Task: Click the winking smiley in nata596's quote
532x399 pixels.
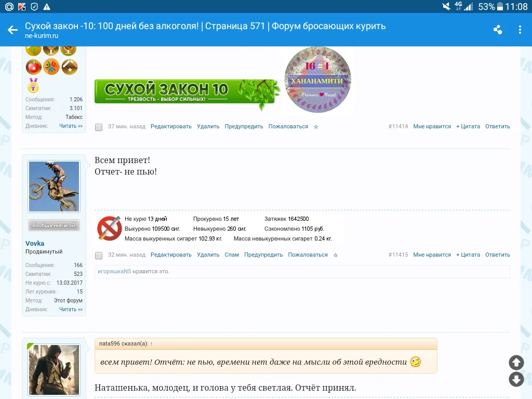Action: tap(416, 362)
